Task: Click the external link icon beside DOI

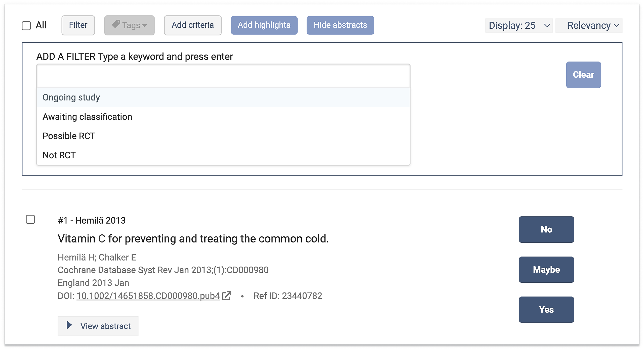Action: (227, 296)
